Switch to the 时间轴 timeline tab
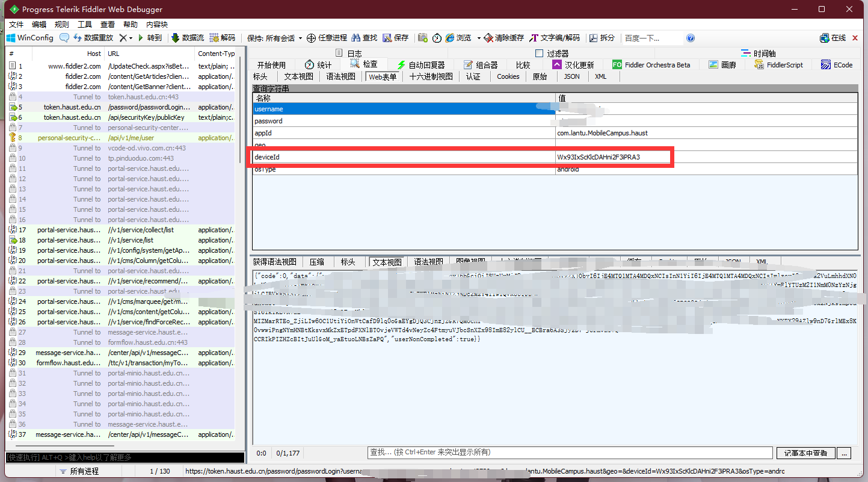Screen dimensions: 868x482 pyautogui.click(x=758, y=53)
